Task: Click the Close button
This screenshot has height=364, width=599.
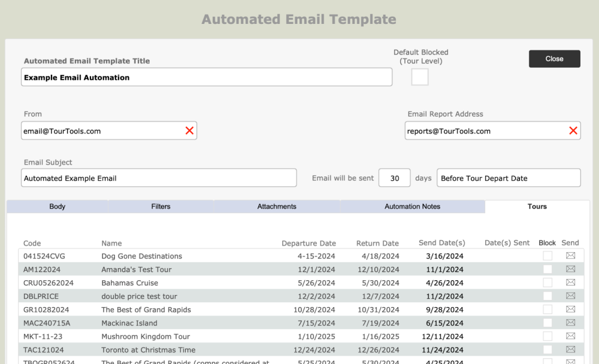Action: pos(554,59)
